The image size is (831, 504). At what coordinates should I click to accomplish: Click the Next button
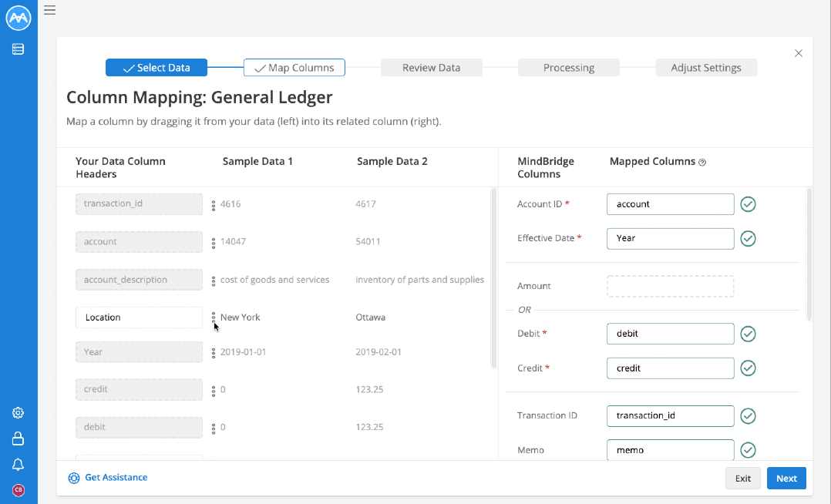[786, 478]
